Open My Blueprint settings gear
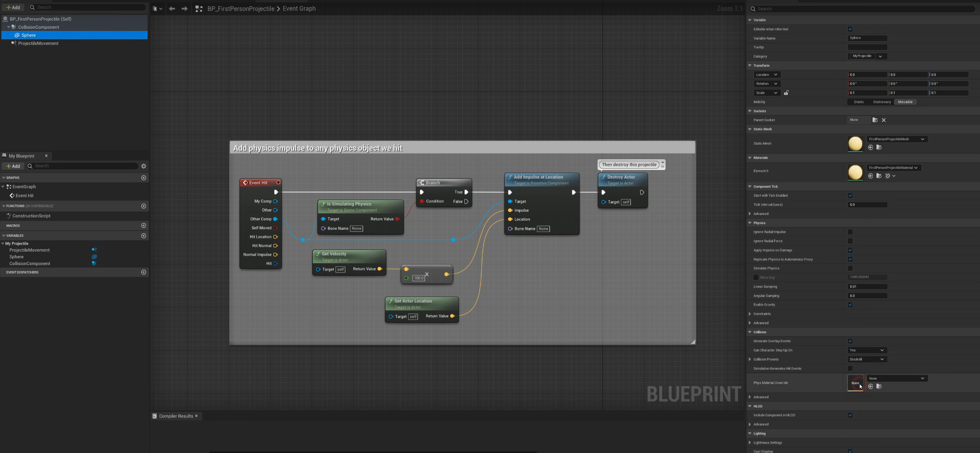Image resolution: width=980 pixels, height=453 pixels. coord(144,166)
